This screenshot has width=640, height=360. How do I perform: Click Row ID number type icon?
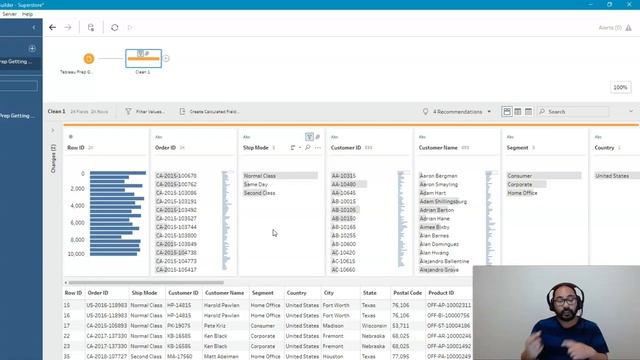71,137
